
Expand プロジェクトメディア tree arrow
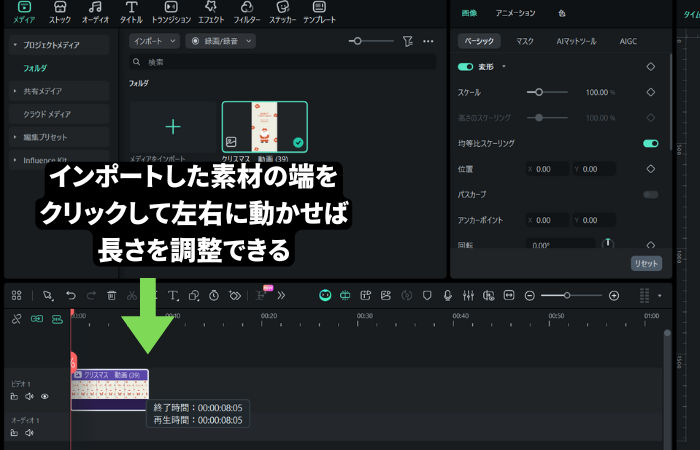click(15, 45)
